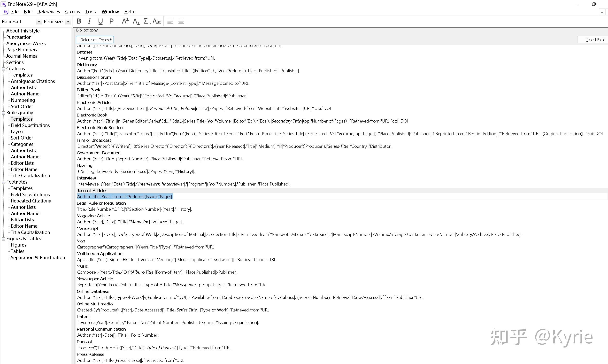Select Punctuation in the sidebar
Image resolution: width=608 pixels, height=364 pixels.
point(19,37)
